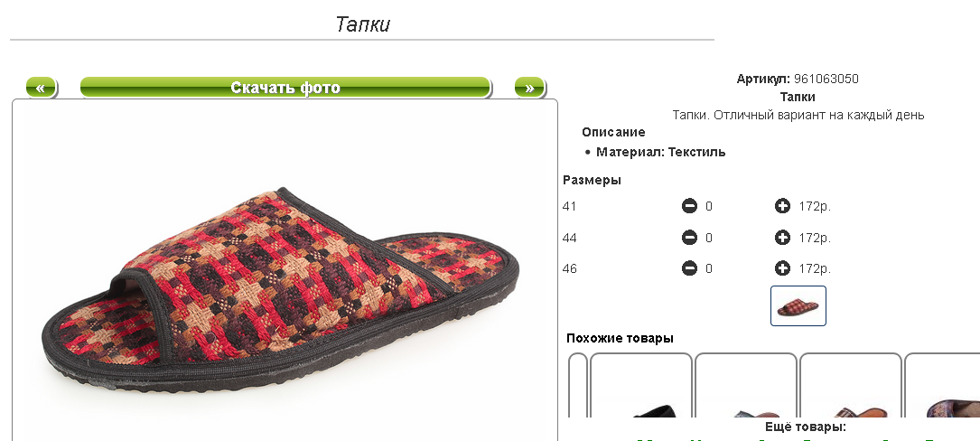Open third similar product with brown slipper
This screenshot has height=441, width=980.
click(x=851, y=385)
